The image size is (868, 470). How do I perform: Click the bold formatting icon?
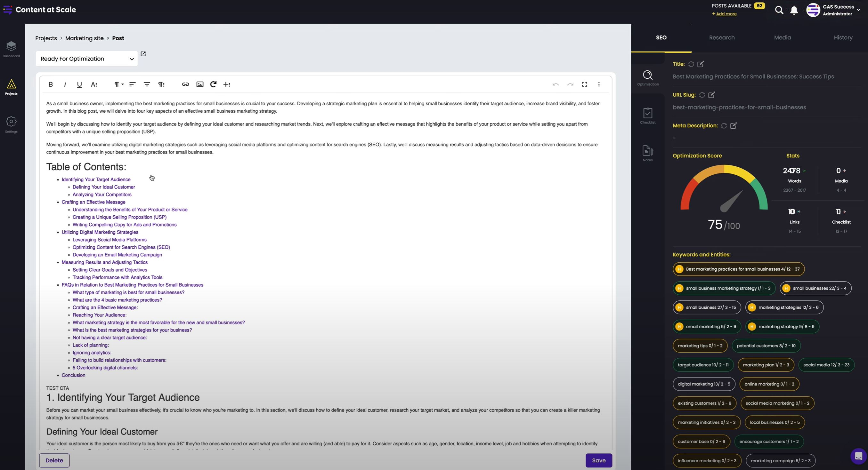[50, 84]
